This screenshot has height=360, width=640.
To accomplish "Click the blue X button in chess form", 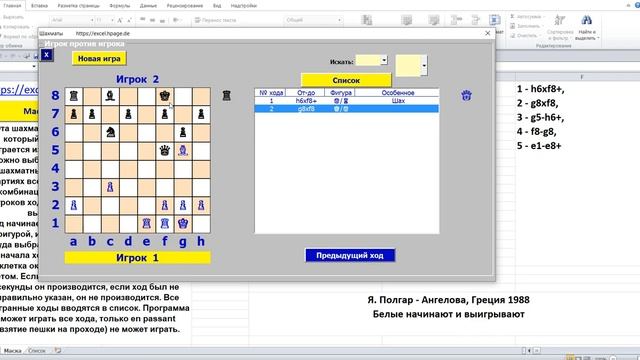I will [47, 55].
